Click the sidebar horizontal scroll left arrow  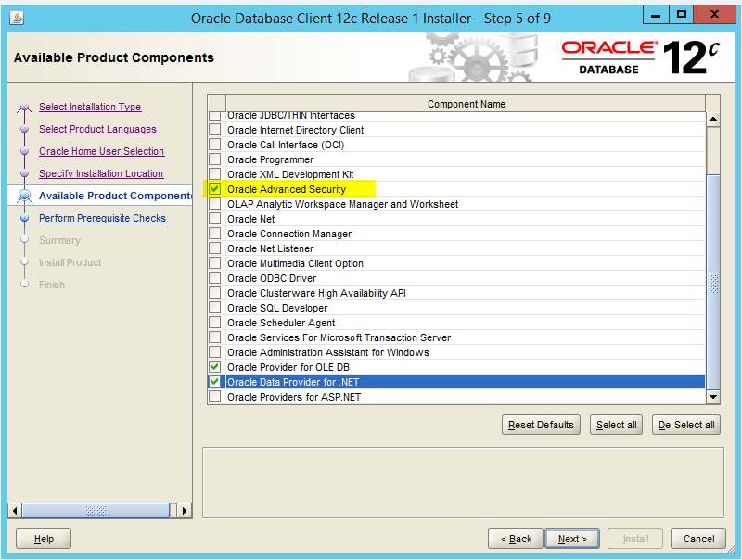(15, 510)
